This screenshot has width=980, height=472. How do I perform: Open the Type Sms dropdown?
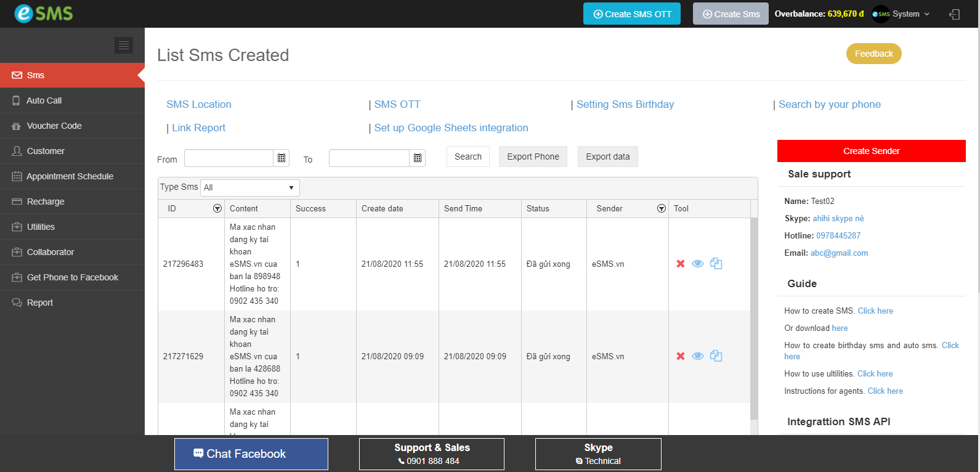pyautogui.click(x=249, y=187)
